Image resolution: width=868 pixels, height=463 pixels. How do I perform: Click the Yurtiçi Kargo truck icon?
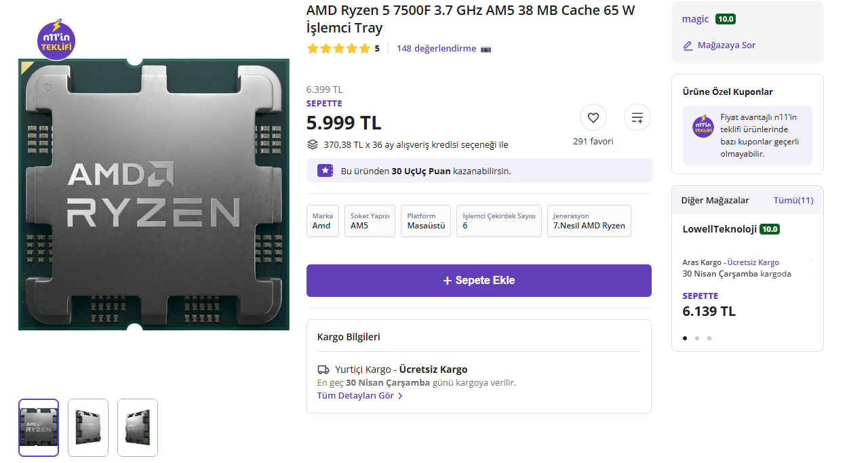(x=323, y=370)
